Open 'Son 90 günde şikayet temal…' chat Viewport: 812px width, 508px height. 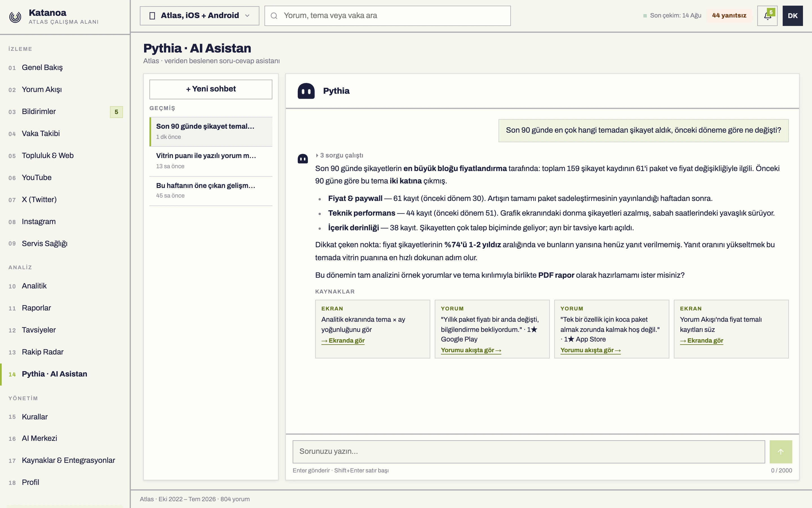[x=211, y=132]
